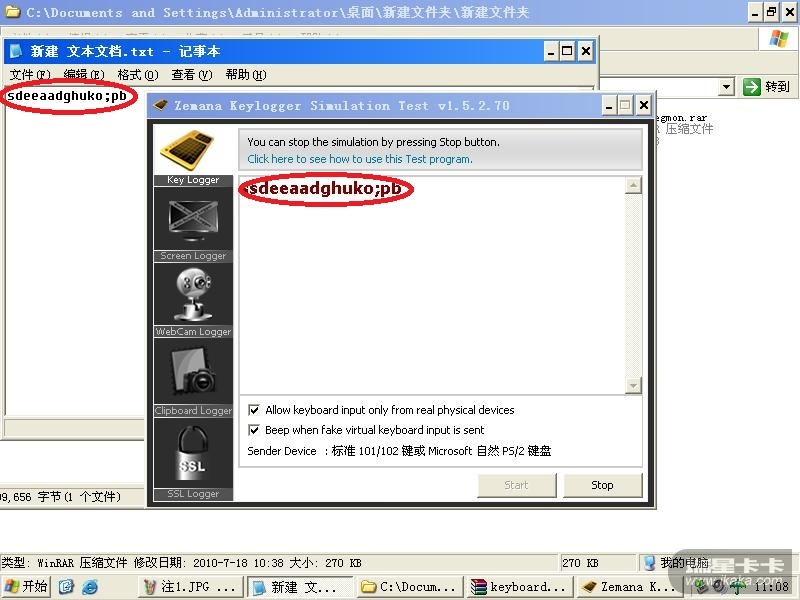The height and width of the screenshot is (600, 800).
Task: Open the how to use this Test program link
Action: click(360, 159)
